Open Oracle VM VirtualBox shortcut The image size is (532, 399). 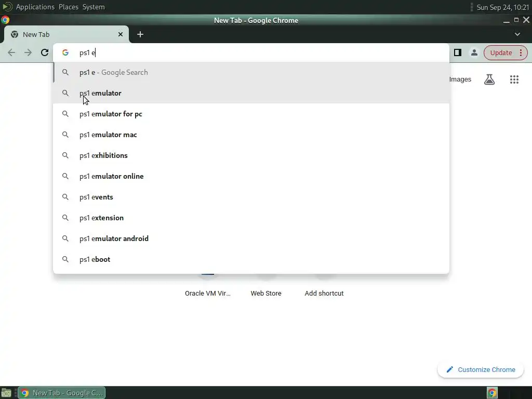pos(208,293)
